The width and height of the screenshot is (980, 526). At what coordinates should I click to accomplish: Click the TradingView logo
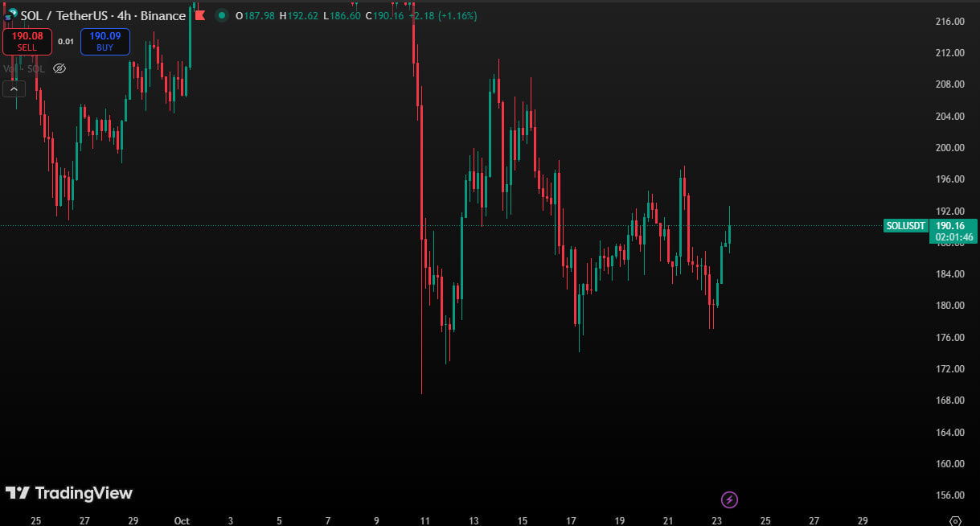69,493
